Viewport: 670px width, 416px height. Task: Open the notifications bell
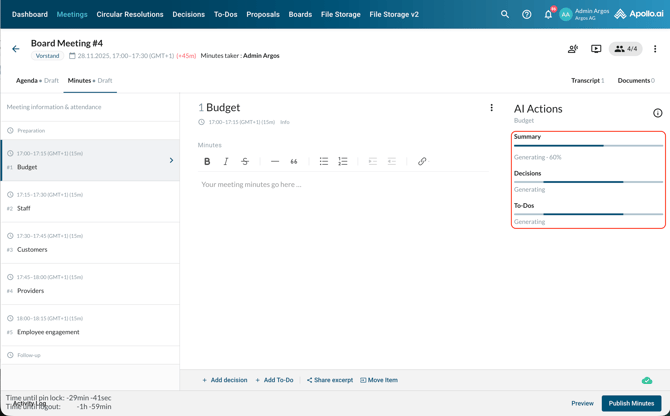click(548, 15)
